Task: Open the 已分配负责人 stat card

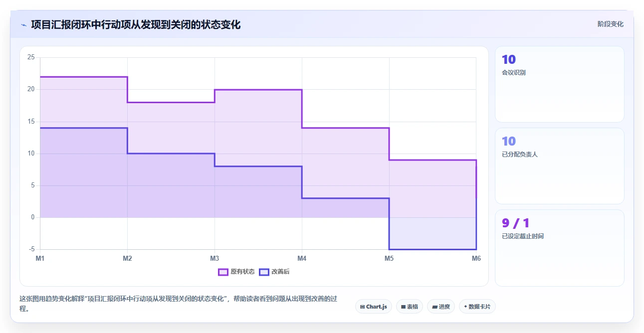Action: click(559, 166)
